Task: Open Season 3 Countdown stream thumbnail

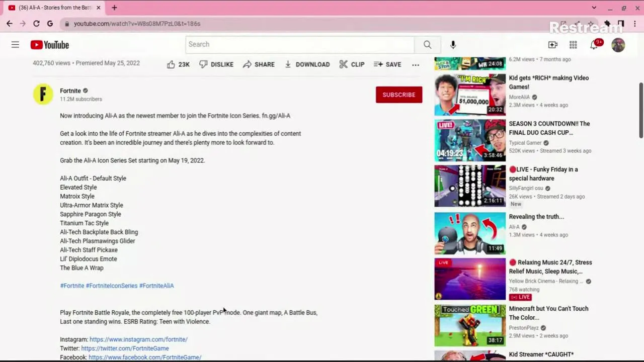Action: 470,140
